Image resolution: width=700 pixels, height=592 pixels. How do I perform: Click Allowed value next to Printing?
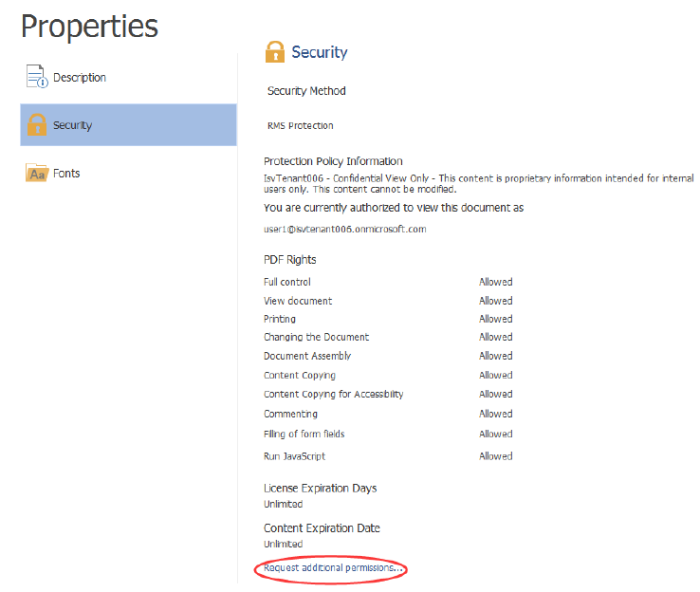click(495, 319)
